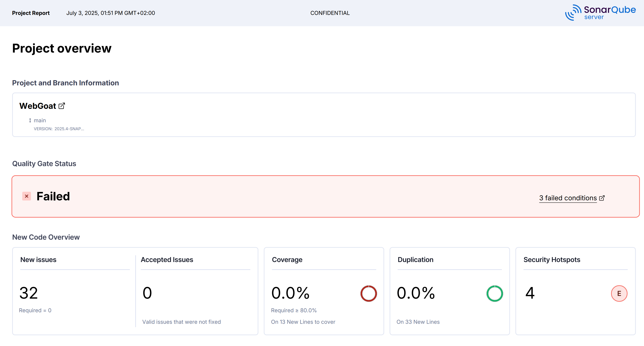Screen dimensions: 644x346
Task: Click 'Valid issues that were not fixed'
Action: (x=181, y=322)
